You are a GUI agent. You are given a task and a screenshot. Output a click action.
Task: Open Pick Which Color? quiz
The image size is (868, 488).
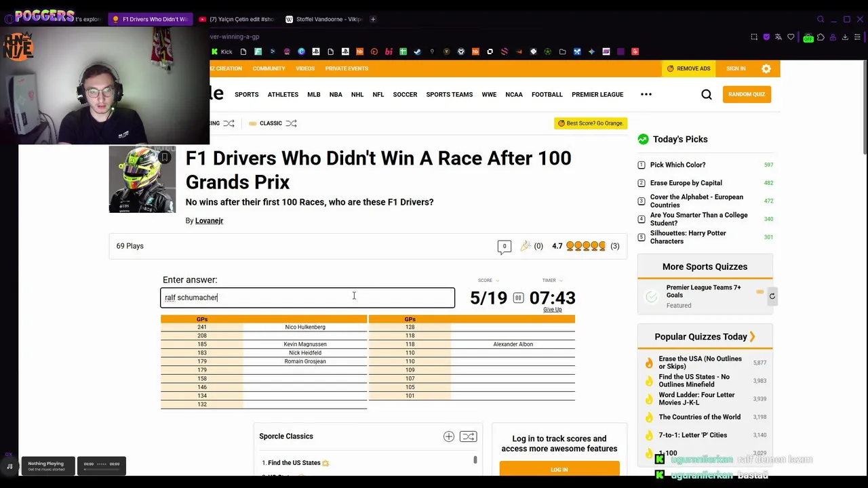[678, 165]
